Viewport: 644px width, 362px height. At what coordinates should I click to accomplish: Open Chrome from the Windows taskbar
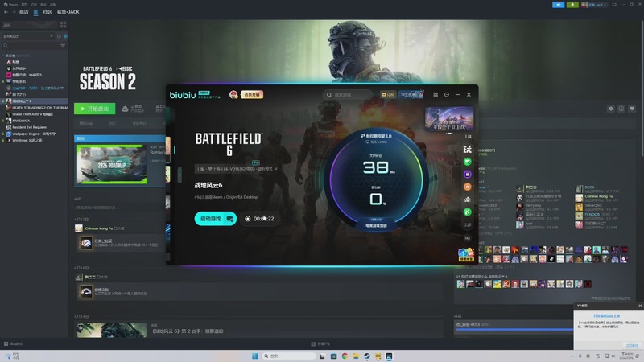[x=345, y=356]
